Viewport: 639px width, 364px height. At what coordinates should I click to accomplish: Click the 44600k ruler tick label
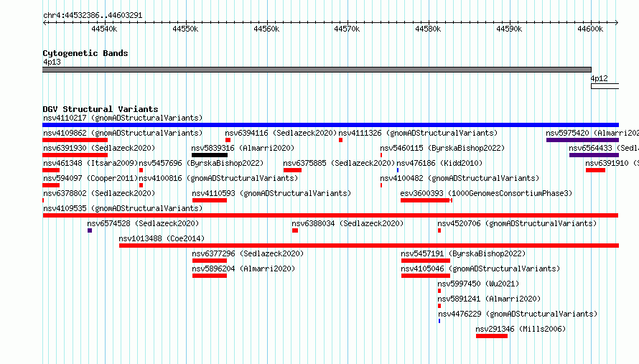tap(590, 29)
